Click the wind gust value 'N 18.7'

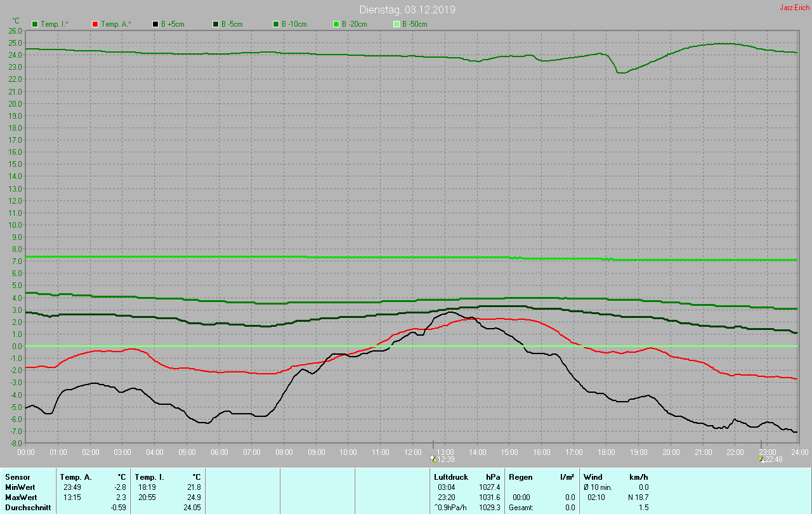click(x=638, y=497)
